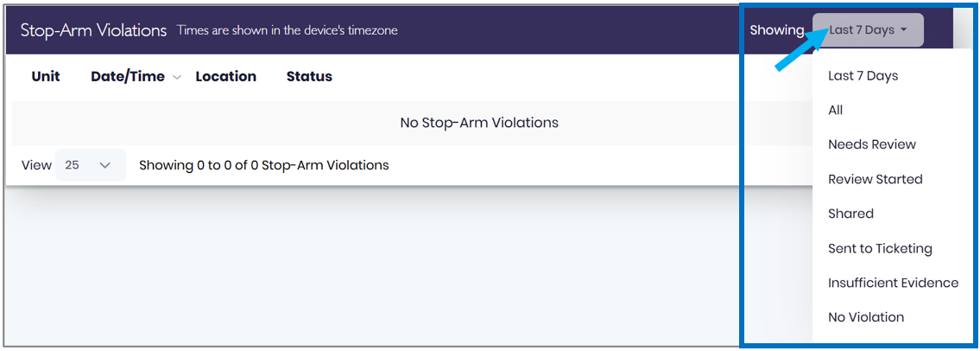Image resolution: width=980 pixels, height=351 pixels.
Task: Choose the No Violation filter
Action: pos(866,317)
